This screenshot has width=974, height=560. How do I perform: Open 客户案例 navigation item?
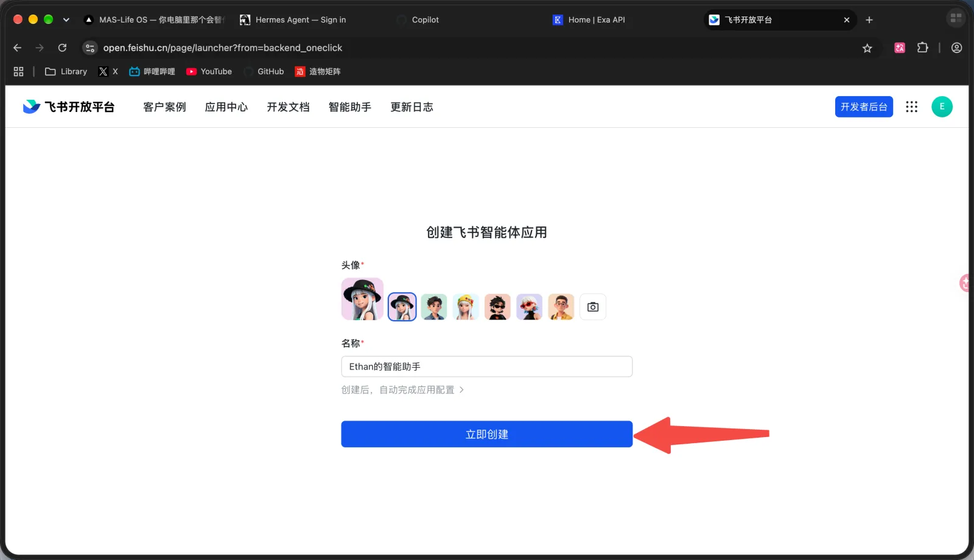pyautogui.click(x=164, y=107)
